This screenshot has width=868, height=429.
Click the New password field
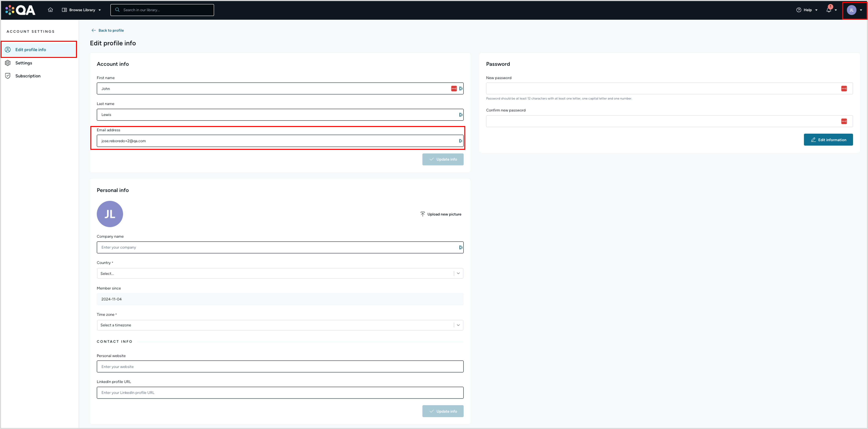point(669,89)
